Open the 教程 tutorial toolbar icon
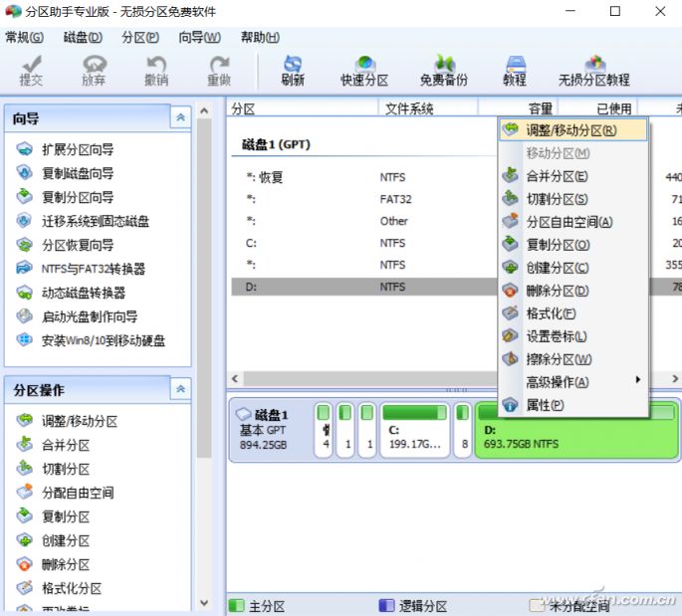682x616 pixels. (515, 71)
